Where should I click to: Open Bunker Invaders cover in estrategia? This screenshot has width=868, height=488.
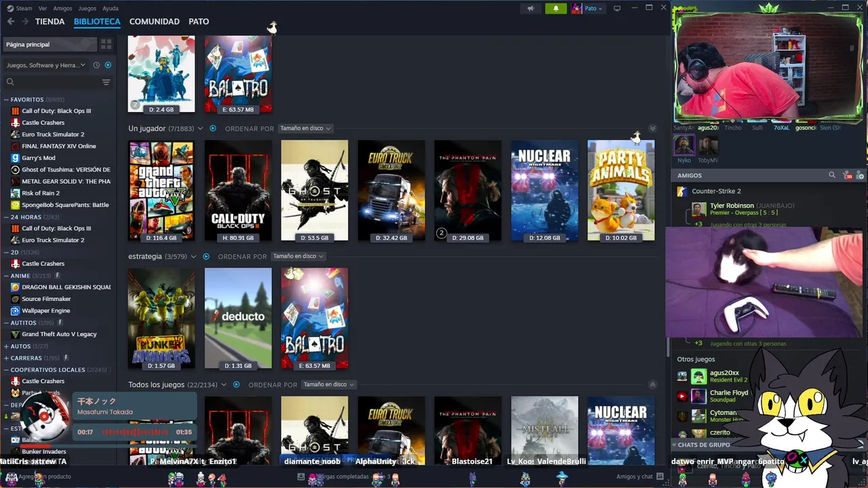pyautogui.click(x=161, y=319)
